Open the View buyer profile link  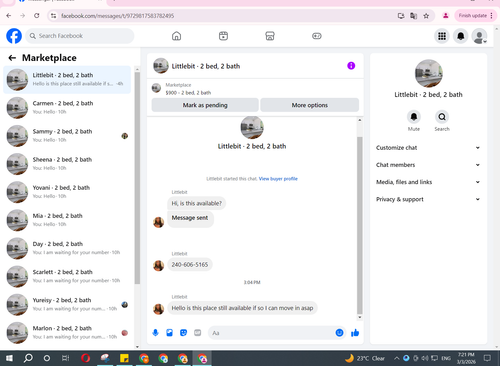(278, 179)
